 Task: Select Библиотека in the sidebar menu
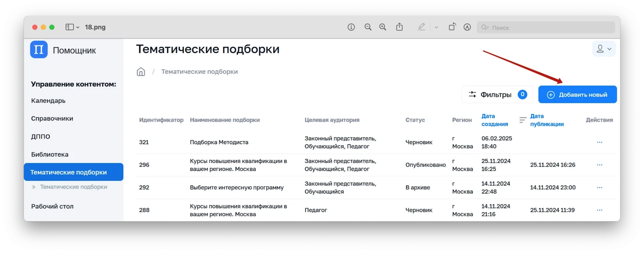[x=50, y=154]
